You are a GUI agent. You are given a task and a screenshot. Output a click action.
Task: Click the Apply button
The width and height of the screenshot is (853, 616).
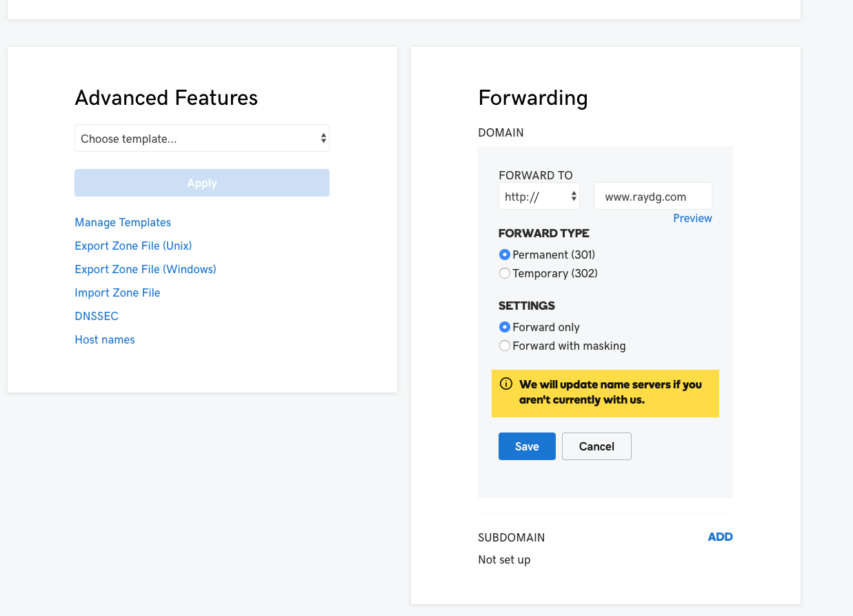coord(201,183)
